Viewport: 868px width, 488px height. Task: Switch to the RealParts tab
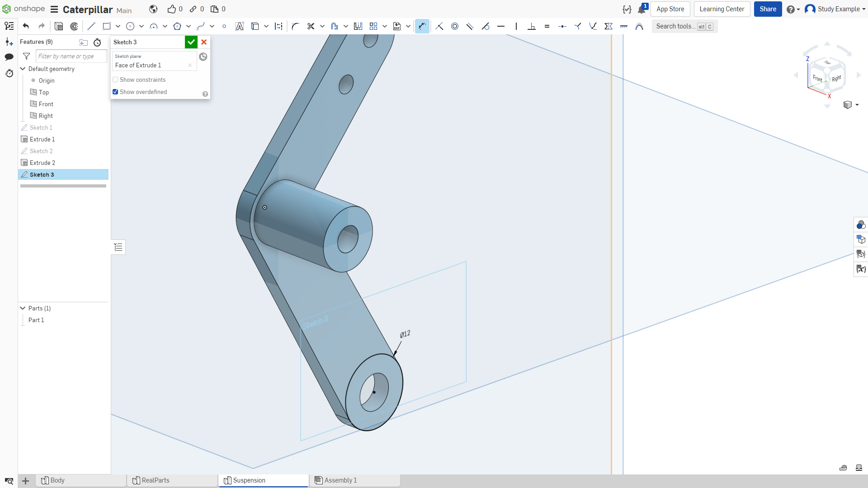click(x=173, y=480)
